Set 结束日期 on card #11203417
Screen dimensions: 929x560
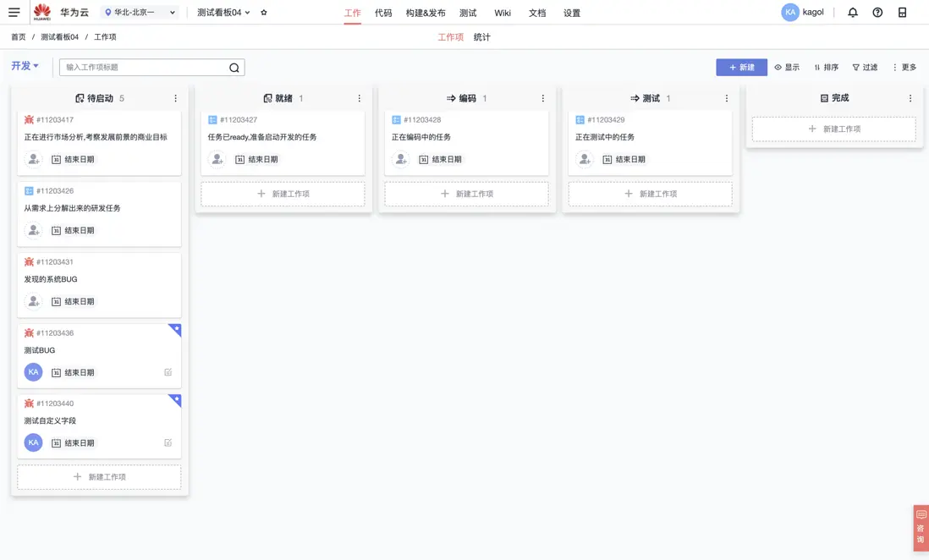point(73,159)
